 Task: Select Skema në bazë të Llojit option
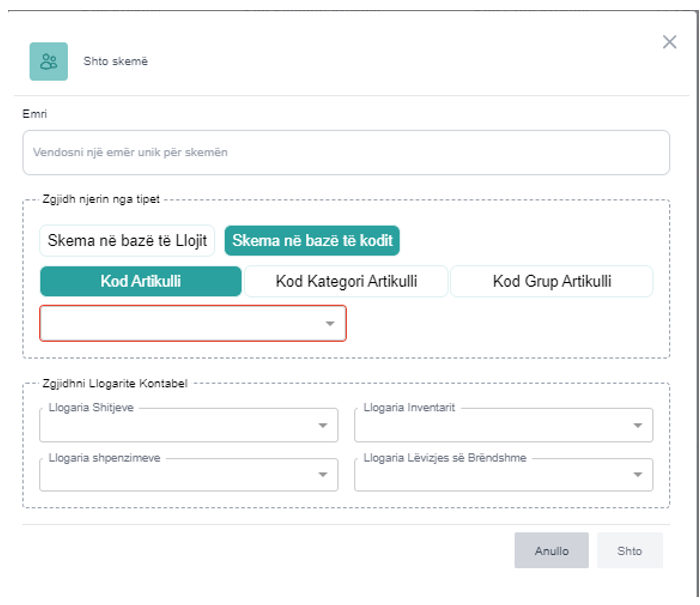[127, 241]
